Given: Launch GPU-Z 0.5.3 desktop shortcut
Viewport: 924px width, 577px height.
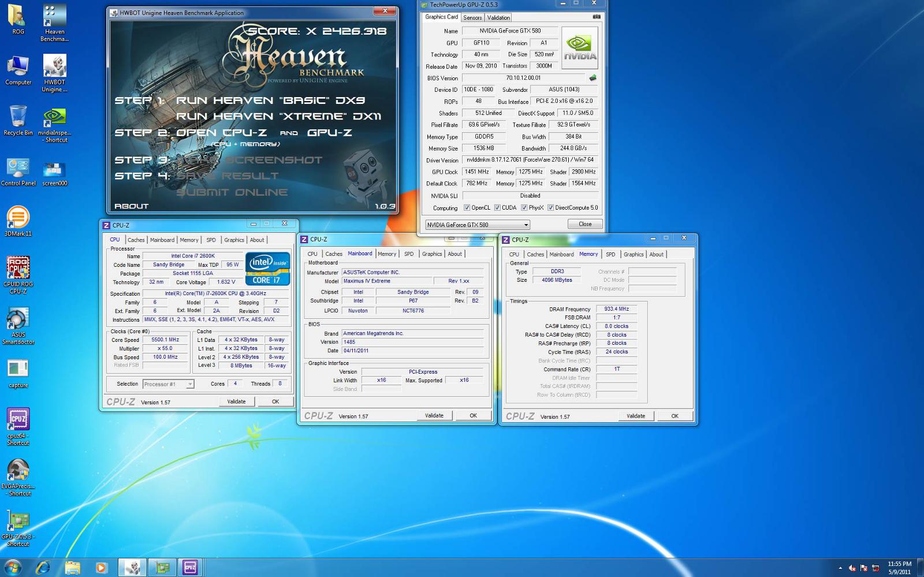Looking at the screenshot, I should [x=18, y=528].
